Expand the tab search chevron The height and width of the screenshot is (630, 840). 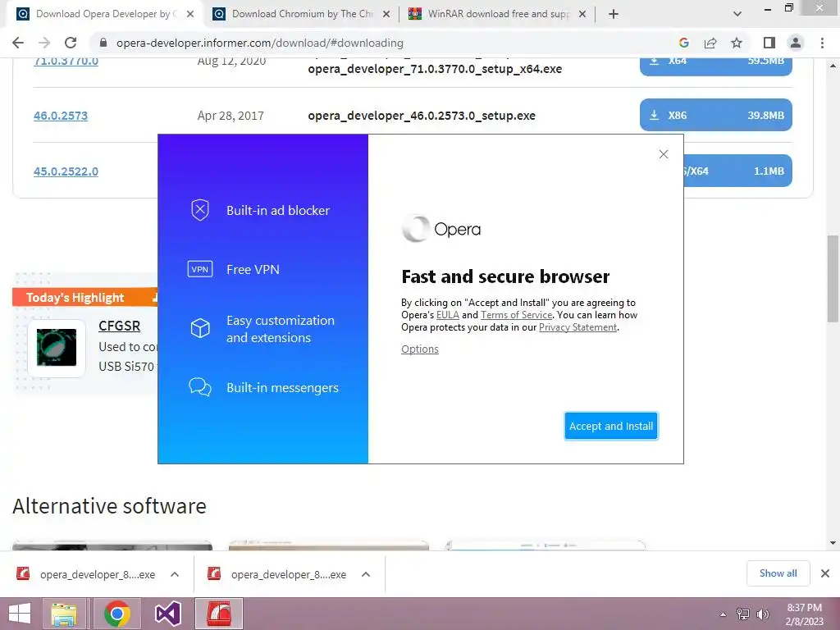coord(737,14)
